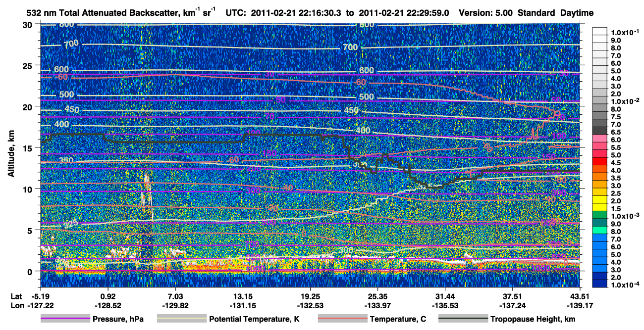The image size is (644, 330).
Task: Click the '325' potential temperature contour label
Action: click(71, 225)
